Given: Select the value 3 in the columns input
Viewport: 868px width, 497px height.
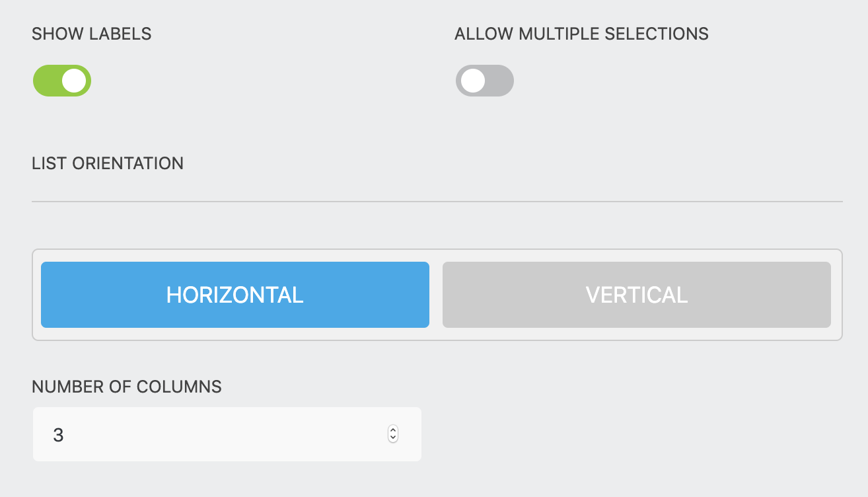Looking at the screenshot, I should pyautogui.click(x=59, y=434).
